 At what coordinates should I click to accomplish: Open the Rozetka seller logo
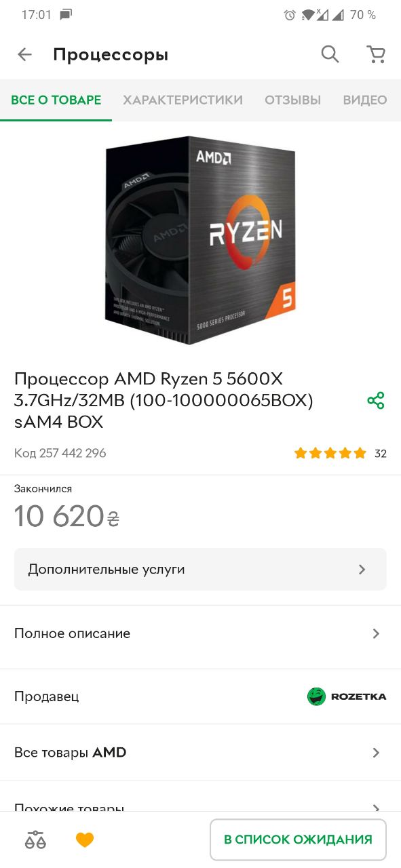(x=347, y=696)
